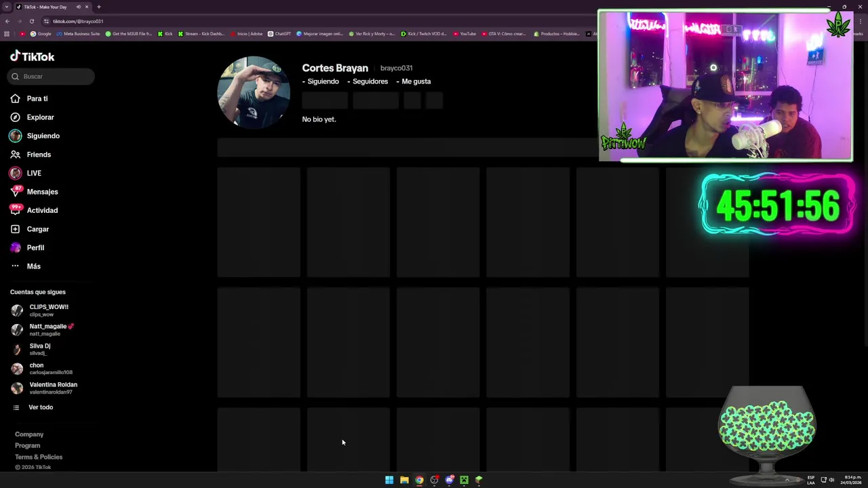Open File Explorer from taskbar
This screenshot has height=488, width=868.
pyautogui.click(x=404, y=480)
